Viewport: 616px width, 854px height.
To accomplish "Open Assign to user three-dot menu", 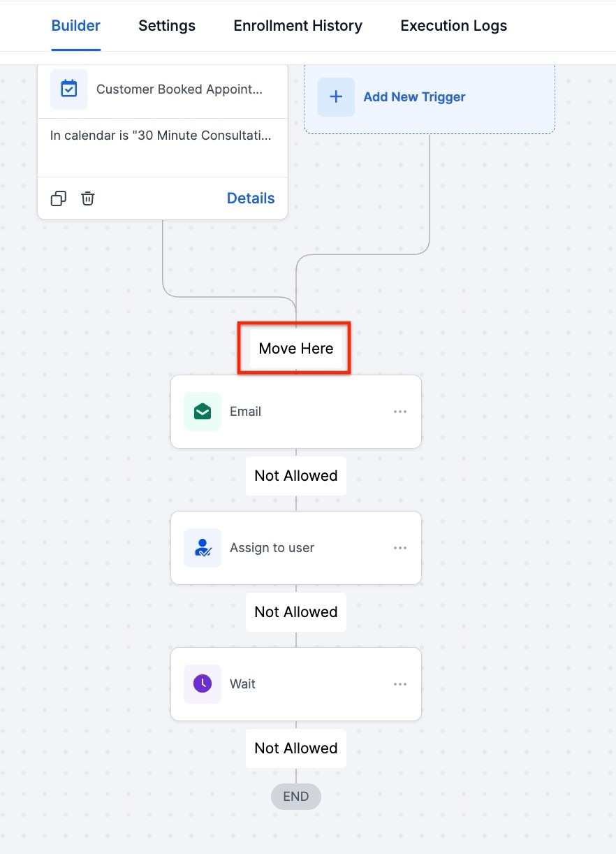I will coord(399,548).
